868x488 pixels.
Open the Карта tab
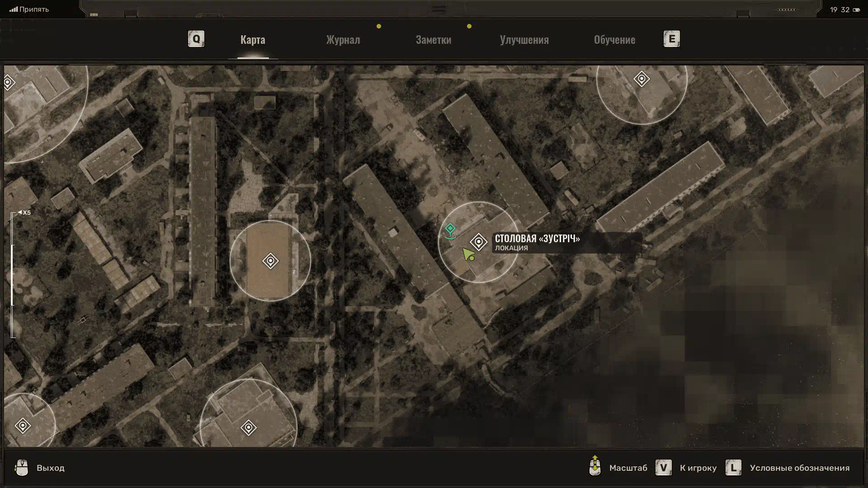coord(253,40)
